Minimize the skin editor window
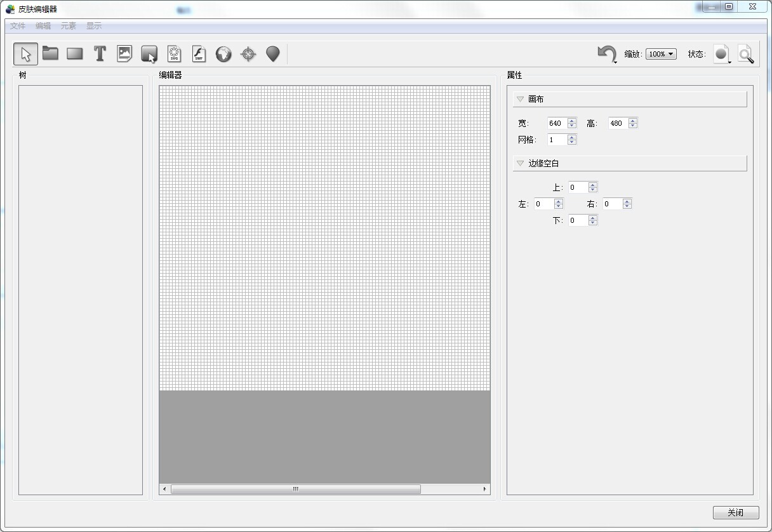The image size is (772, 532). [x=712, y=6]
